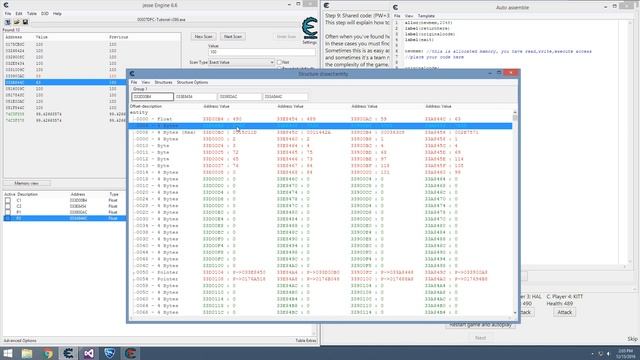Screen dimensions: 640x360
Task: Tick the Active checkbox on highlighted address row
Action: click(x=8, y=218)
